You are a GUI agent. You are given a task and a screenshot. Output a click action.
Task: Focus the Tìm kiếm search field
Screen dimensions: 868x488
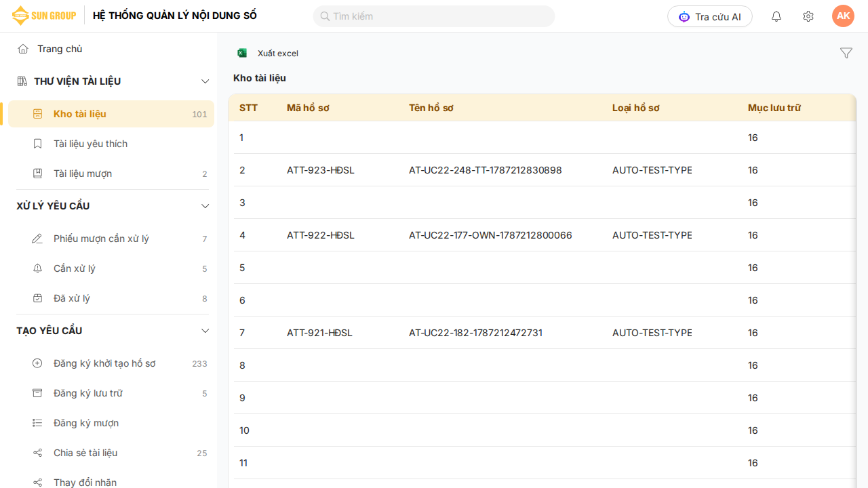coord(434,16)
